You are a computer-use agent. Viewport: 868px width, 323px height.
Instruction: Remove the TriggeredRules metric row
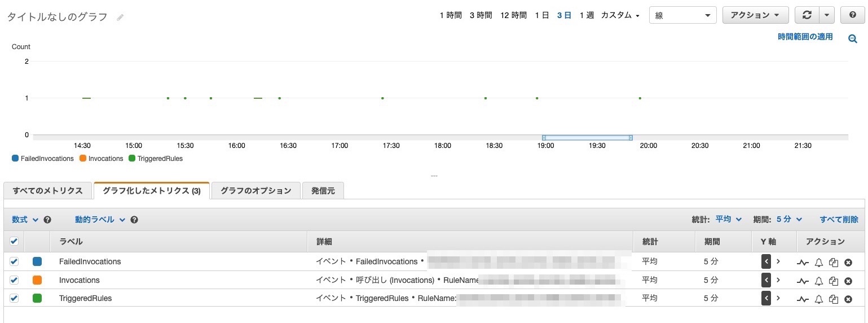pos(848,299)
